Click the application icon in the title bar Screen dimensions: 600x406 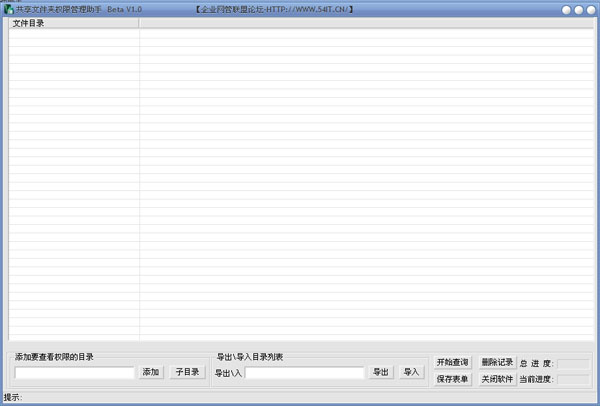(9, 9)
